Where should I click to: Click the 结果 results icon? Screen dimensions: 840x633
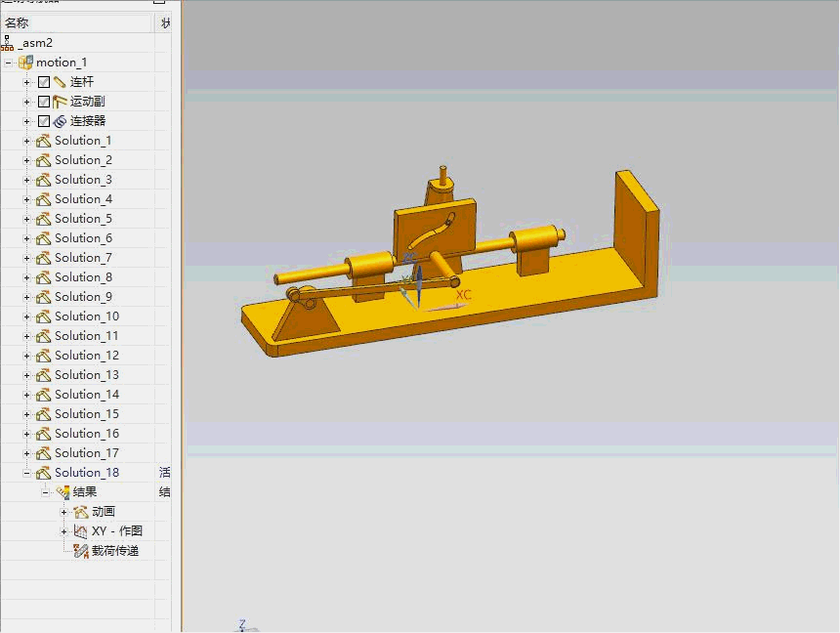[63, 492]
